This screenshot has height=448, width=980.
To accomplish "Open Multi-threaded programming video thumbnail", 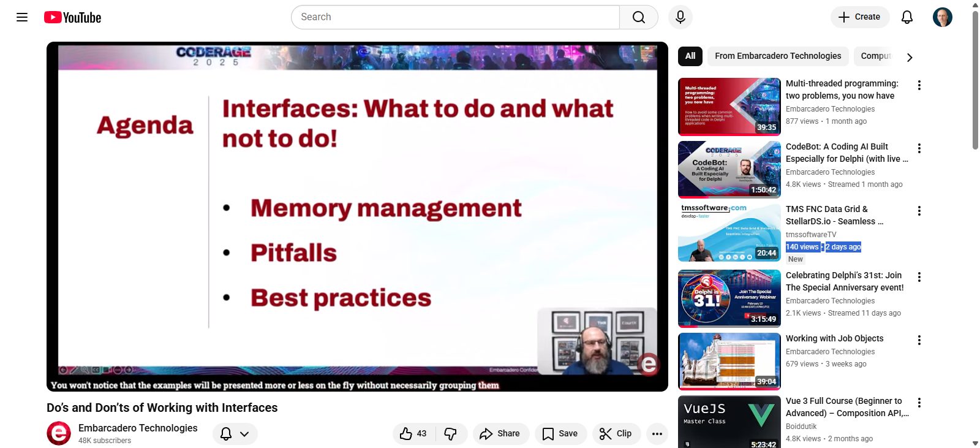I will pyautogui.click(x=729, y=107).
